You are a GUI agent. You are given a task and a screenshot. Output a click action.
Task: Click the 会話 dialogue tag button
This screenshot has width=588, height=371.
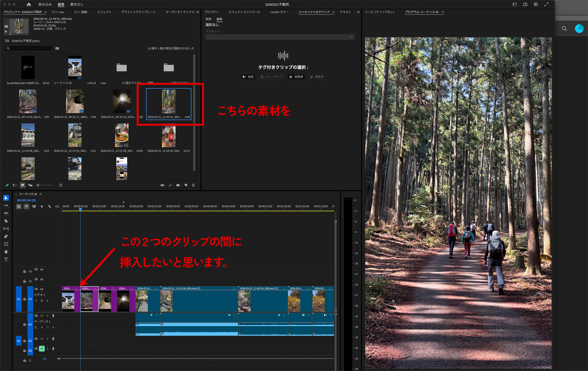coord(248,77)
